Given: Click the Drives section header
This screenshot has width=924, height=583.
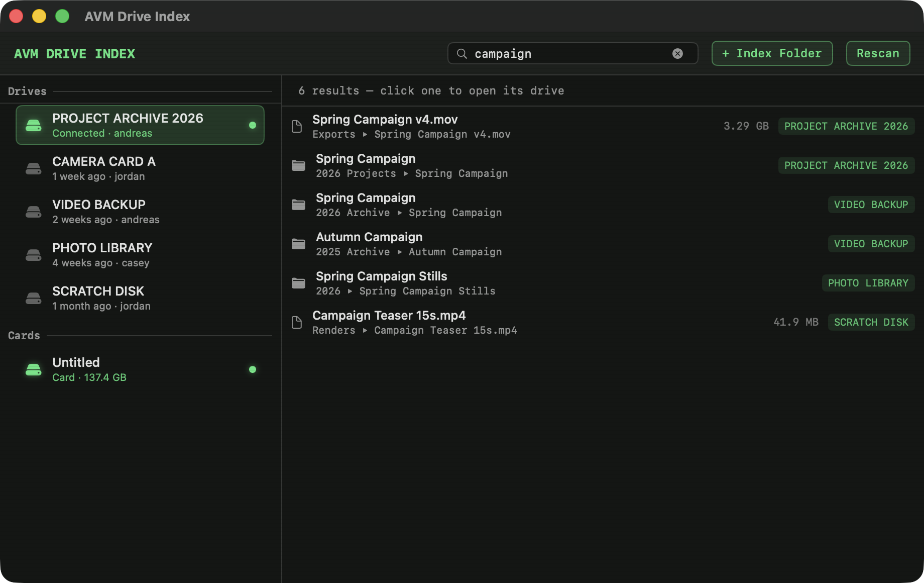Looking at the screenshot, I should tap(27, 91).
